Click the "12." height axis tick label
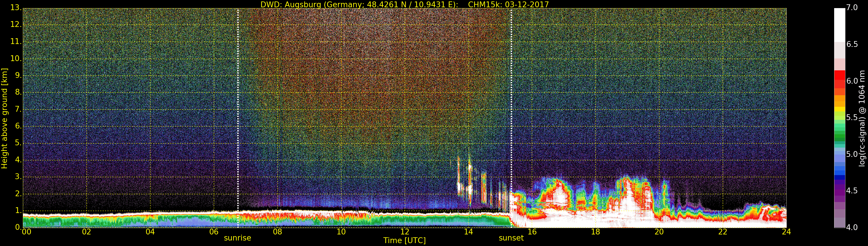Viewport: 868px width, 246px height. pyautogui.click(x=16, y=24)
